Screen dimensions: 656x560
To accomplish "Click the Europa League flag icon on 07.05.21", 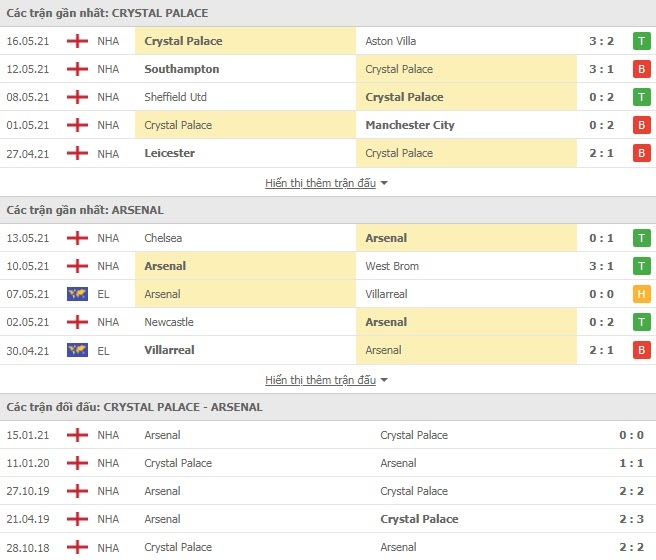I will click(77, 294).
